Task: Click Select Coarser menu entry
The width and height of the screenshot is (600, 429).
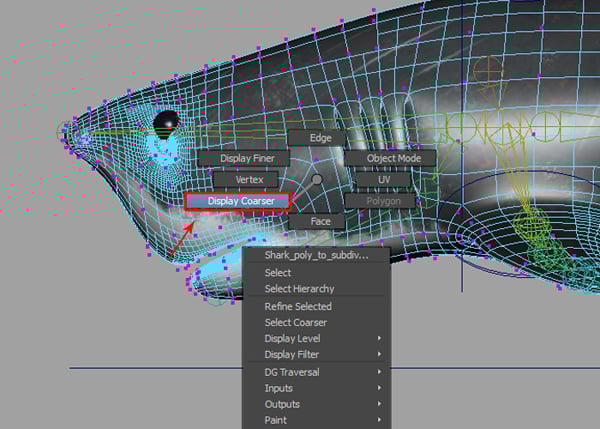Action: coord(316,322)
